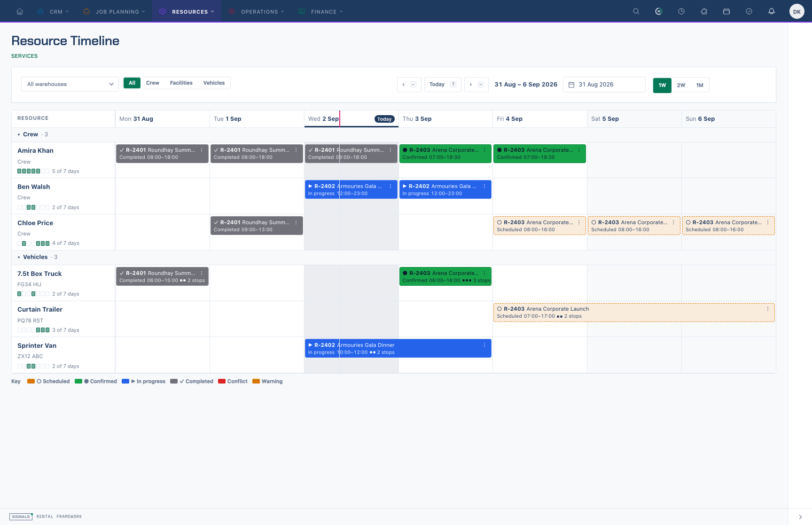Open the checkmark tasks icon
Viewport: 812px width, 525px height.
click(x=749, y=11)
